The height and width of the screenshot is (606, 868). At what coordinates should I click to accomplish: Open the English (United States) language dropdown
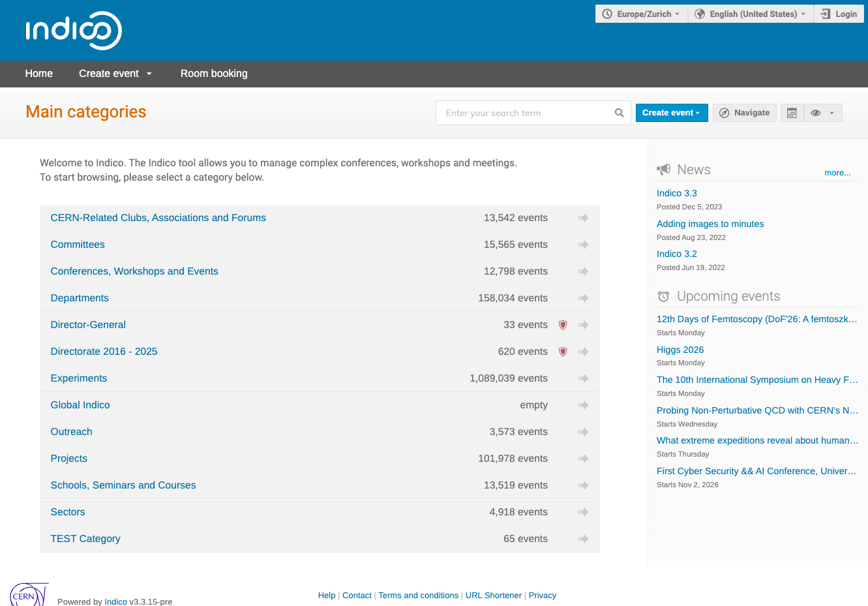pos(751,14)
